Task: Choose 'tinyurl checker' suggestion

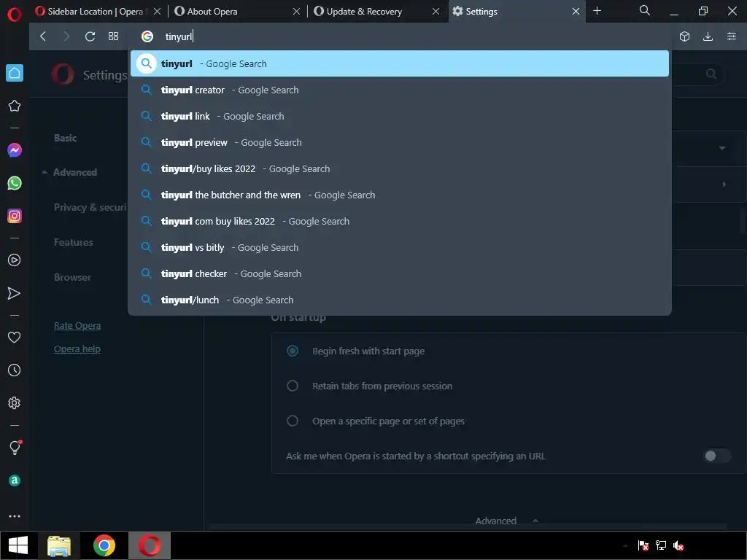Action: click(400, 274)
